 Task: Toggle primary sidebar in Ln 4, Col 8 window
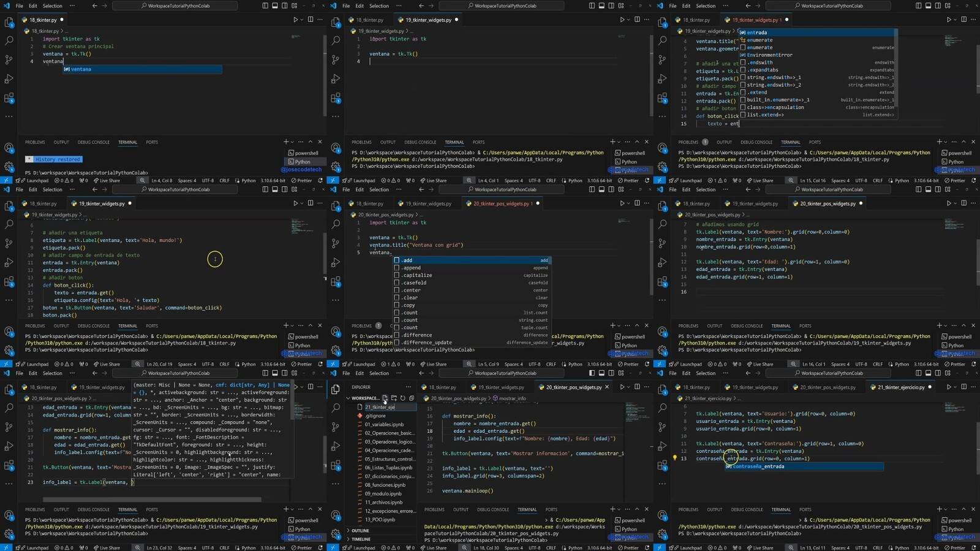pyautogui.click(x=265, y=6)
